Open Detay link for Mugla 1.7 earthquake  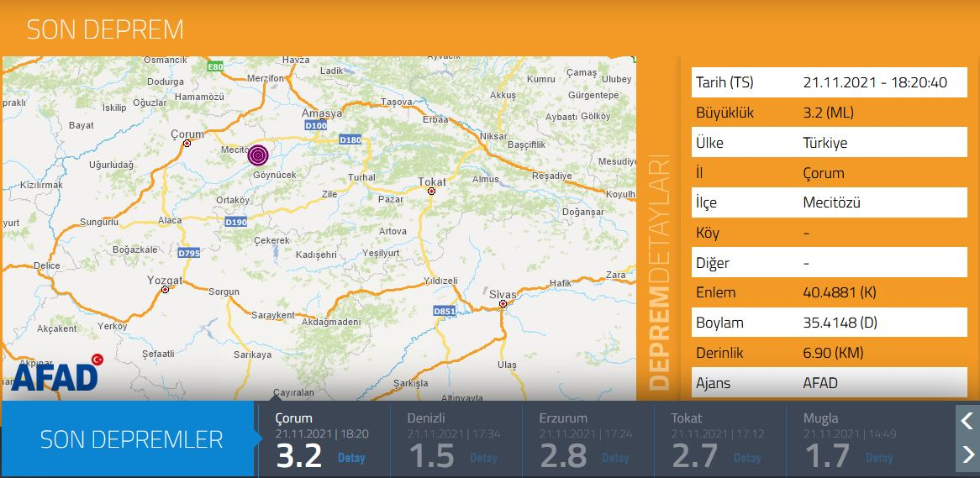click(879, 458)
